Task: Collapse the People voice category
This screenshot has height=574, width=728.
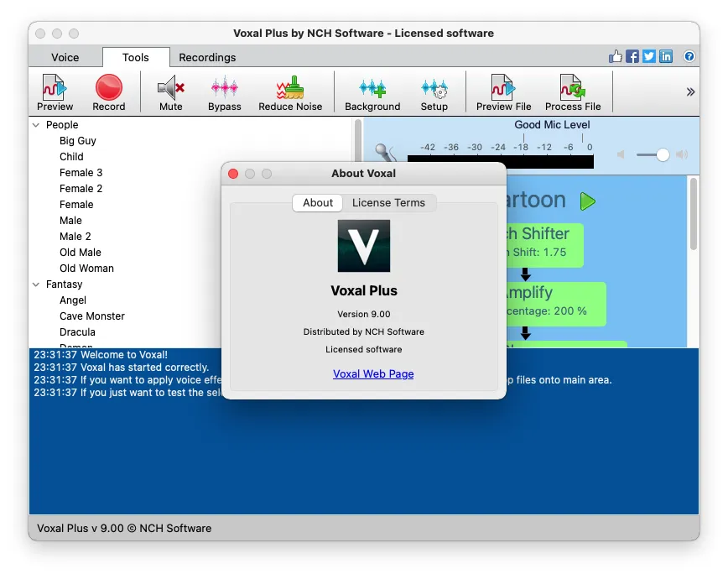Action: pos(36,125)
